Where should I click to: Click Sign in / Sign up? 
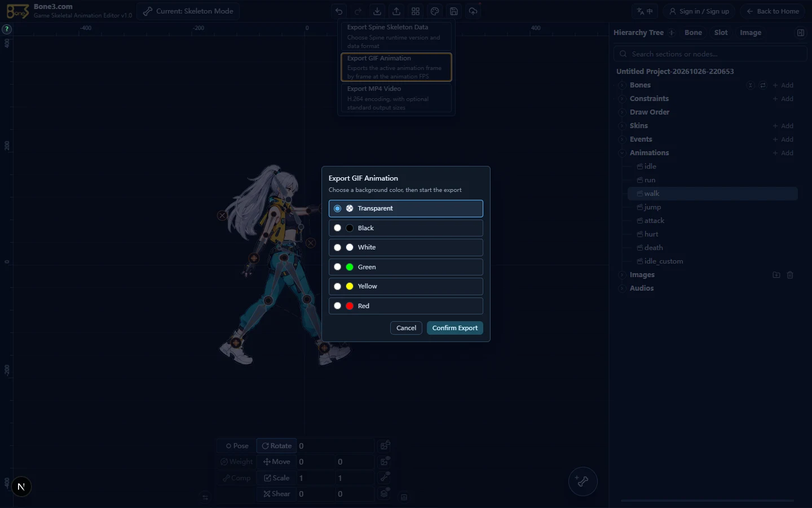(699, 11)
